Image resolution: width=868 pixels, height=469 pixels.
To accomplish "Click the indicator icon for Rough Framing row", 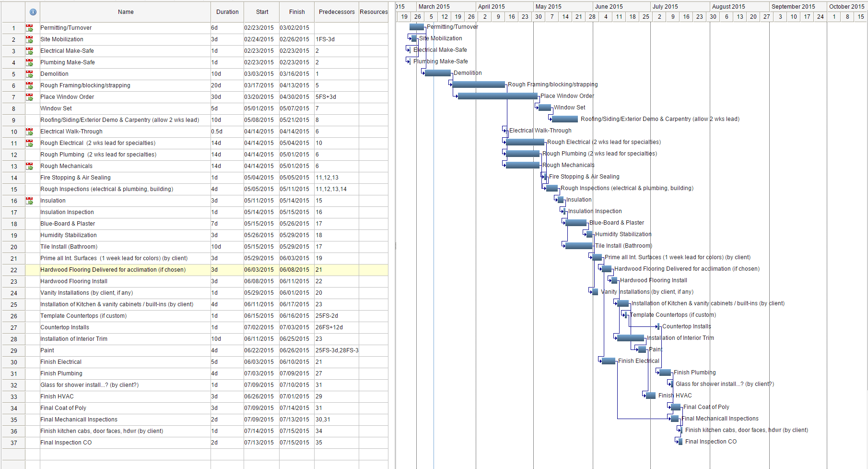I will 30,85.
